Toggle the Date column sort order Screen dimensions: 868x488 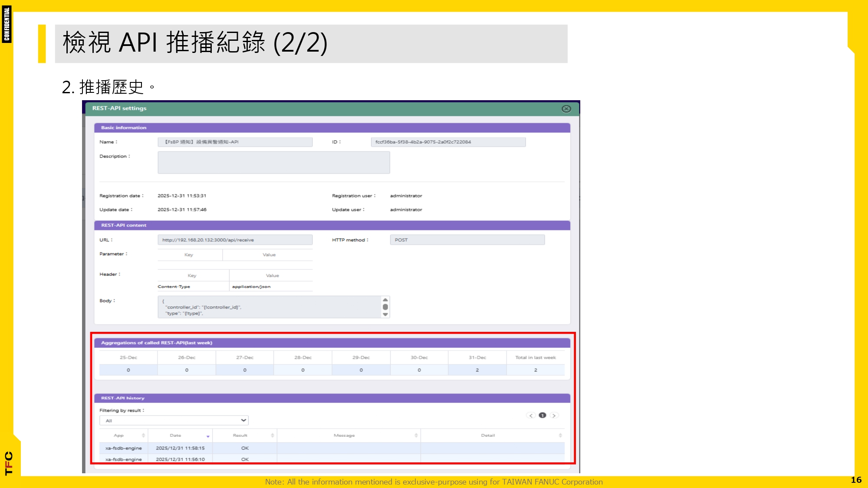pos(207,436)
